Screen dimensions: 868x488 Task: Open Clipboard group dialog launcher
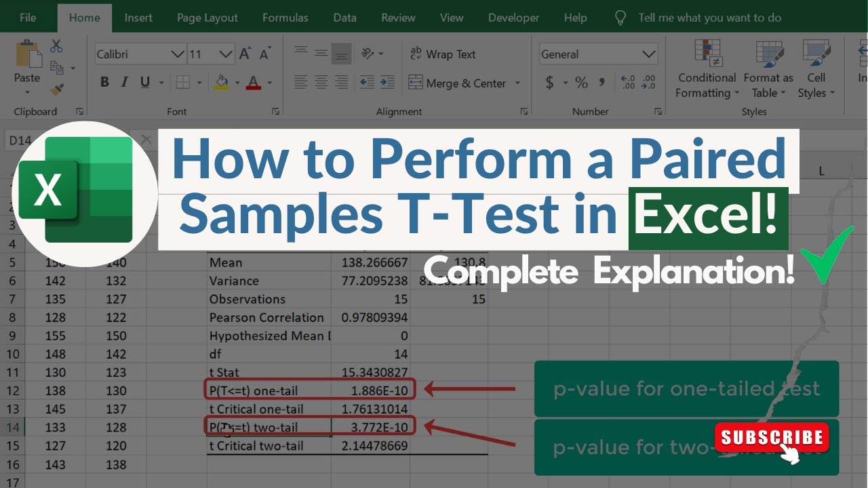click(x=79, y=111)
